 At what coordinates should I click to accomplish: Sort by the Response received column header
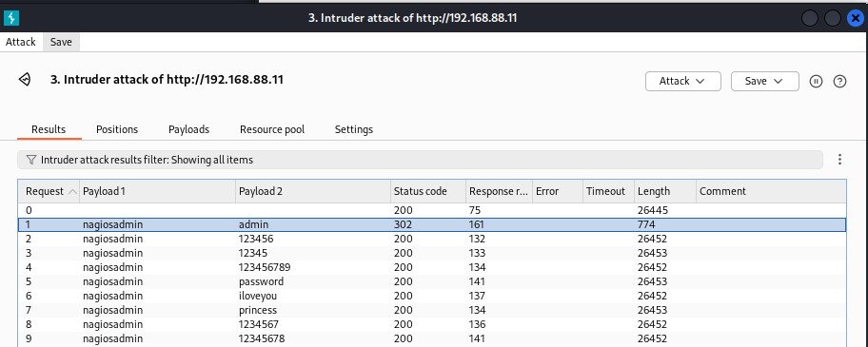coord(499,191)
